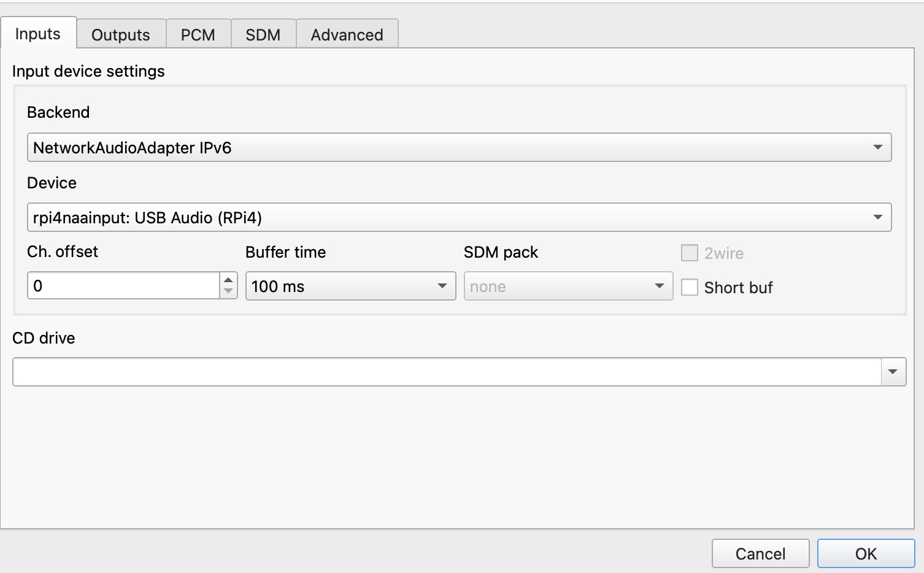
Task: Enable the Short buf checkbox
Action: 690,287
